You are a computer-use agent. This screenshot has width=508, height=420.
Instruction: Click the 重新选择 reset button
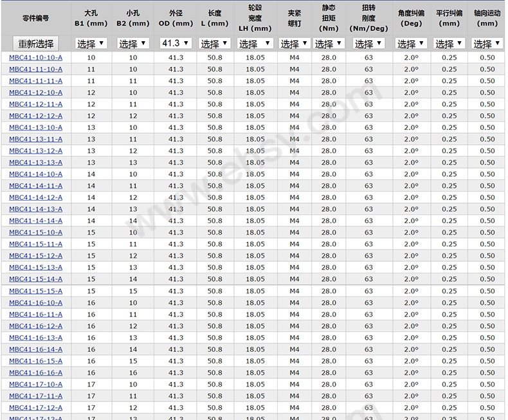click(x=35, y=44)
